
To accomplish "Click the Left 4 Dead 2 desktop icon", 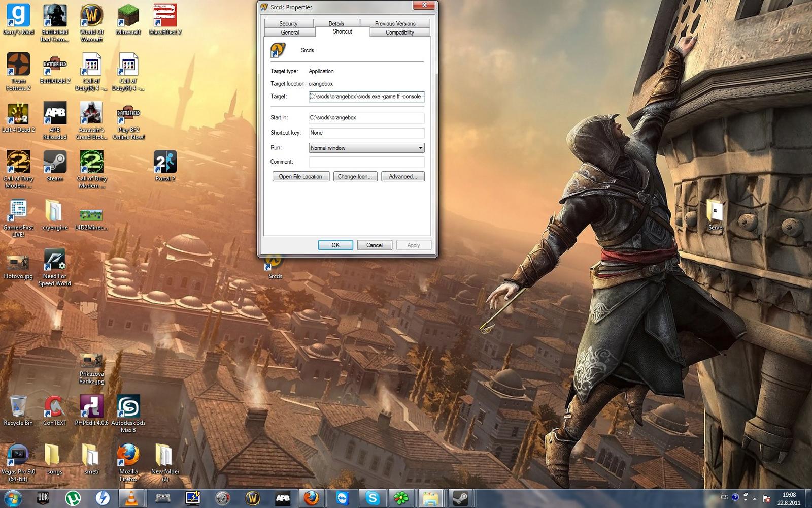I will click(18, 117).
